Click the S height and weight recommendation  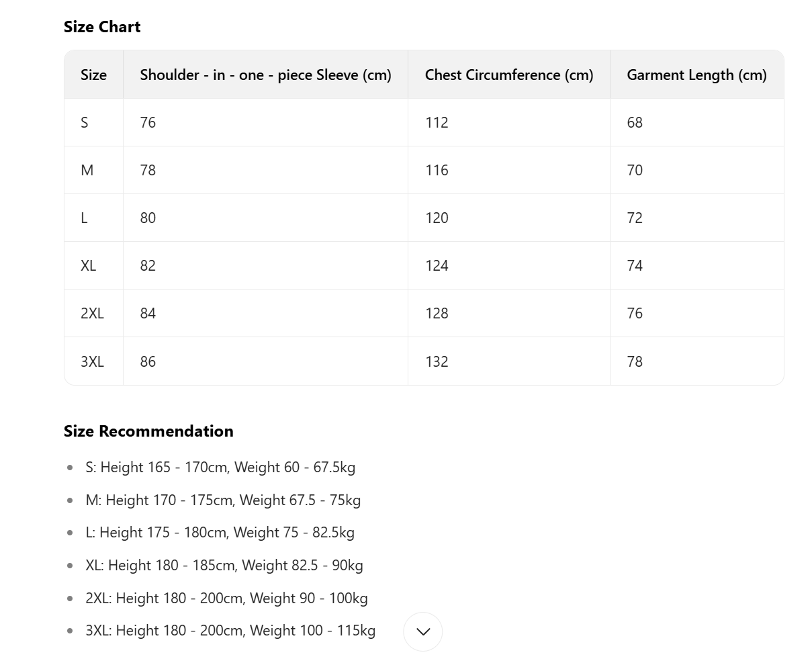[220, 467]
